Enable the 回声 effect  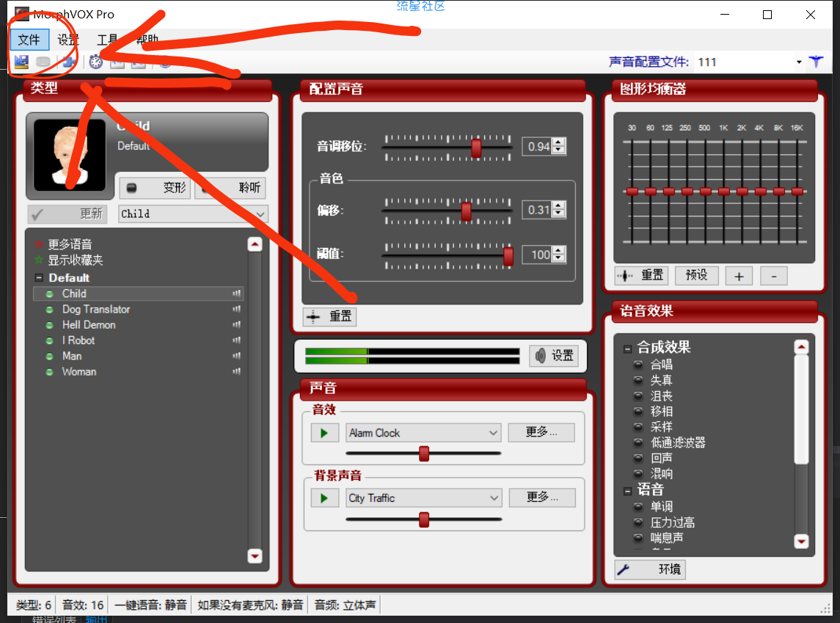tap(638, 458)
